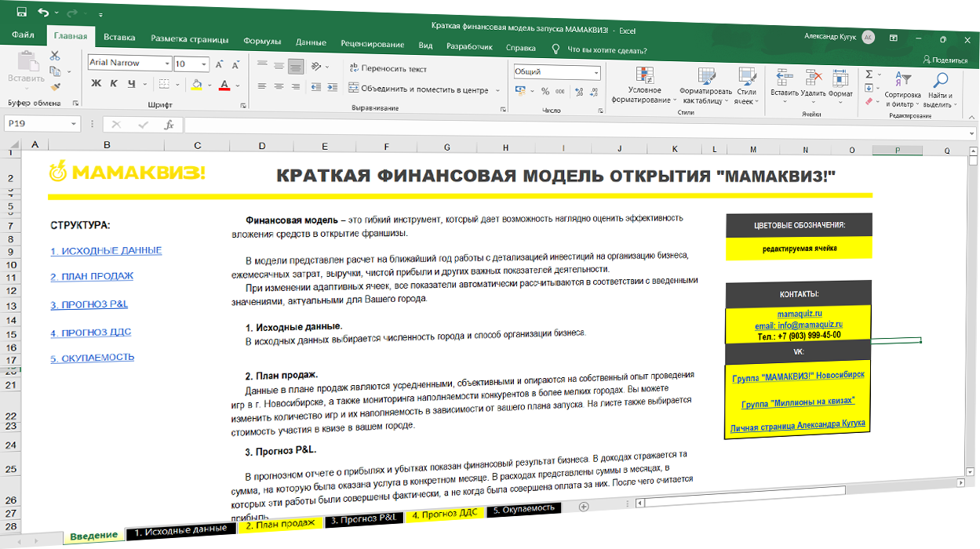This screenshot has height=549, width=980.
Task: Add a new sheet with plus icon
Action: (583, 507)
